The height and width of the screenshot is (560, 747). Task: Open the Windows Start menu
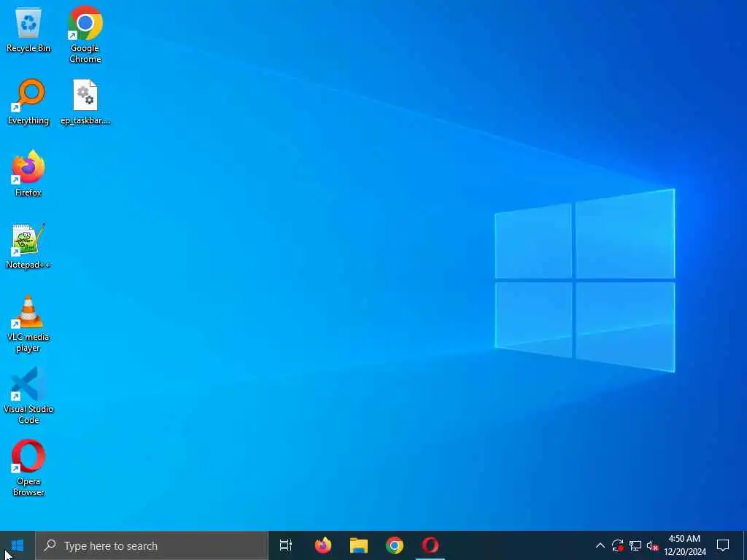[x=18, y=545]
